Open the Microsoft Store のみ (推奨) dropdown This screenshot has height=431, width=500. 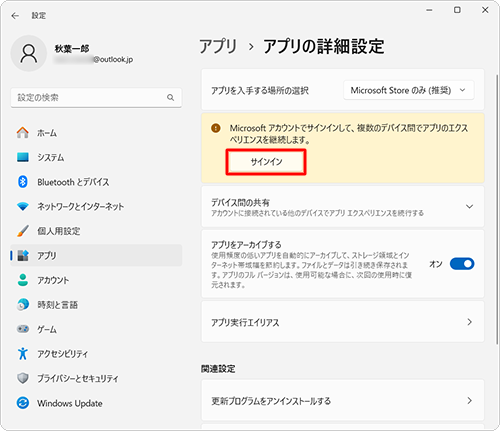tap(409, 90)
